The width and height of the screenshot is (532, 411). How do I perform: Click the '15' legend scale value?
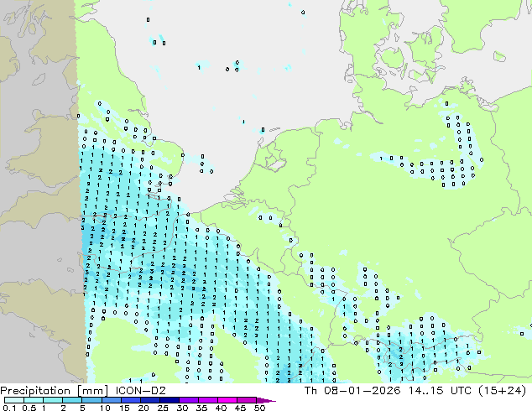click(x=124, y=408)
